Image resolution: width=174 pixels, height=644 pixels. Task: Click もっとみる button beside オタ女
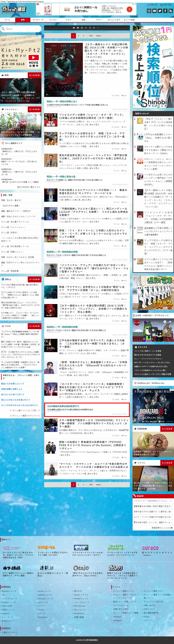pyautogui.click(x=35, y=326)
